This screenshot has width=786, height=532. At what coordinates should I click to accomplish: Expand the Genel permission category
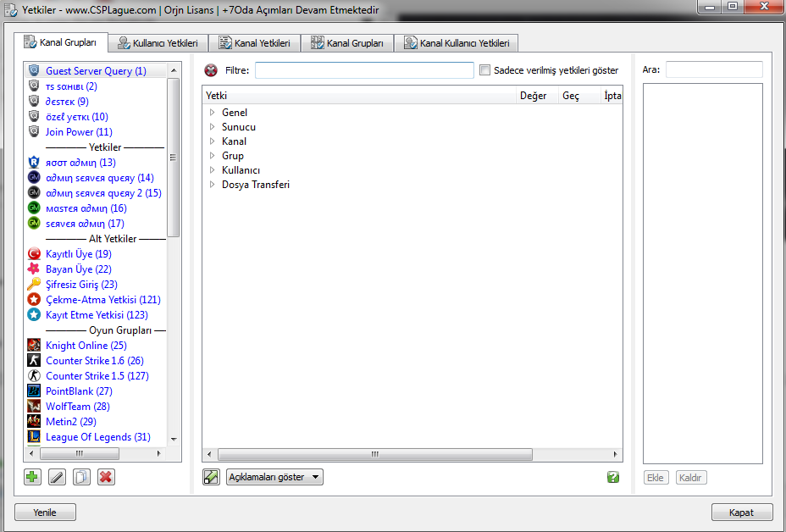(212, 113)
